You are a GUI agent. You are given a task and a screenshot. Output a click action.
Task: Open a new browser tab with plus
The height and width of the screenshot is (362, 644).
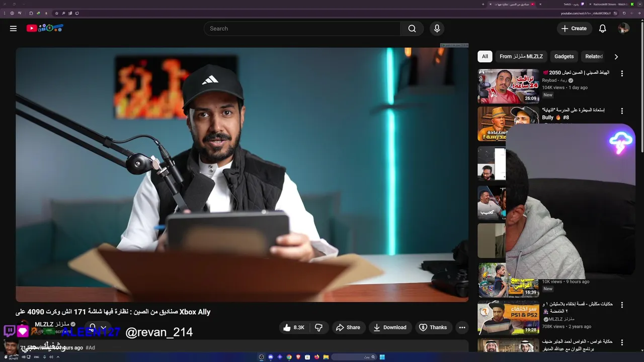483,4
